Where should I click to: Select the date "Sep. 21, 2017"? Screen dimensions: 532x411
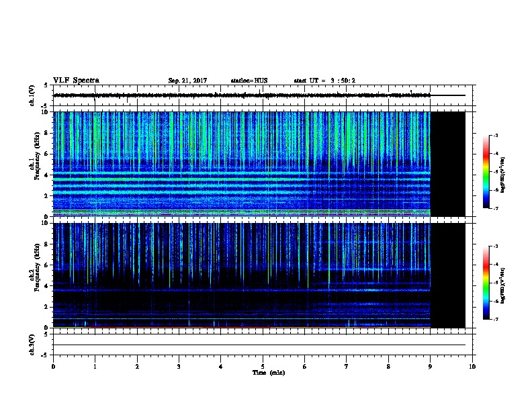click(x=187, y=81)
